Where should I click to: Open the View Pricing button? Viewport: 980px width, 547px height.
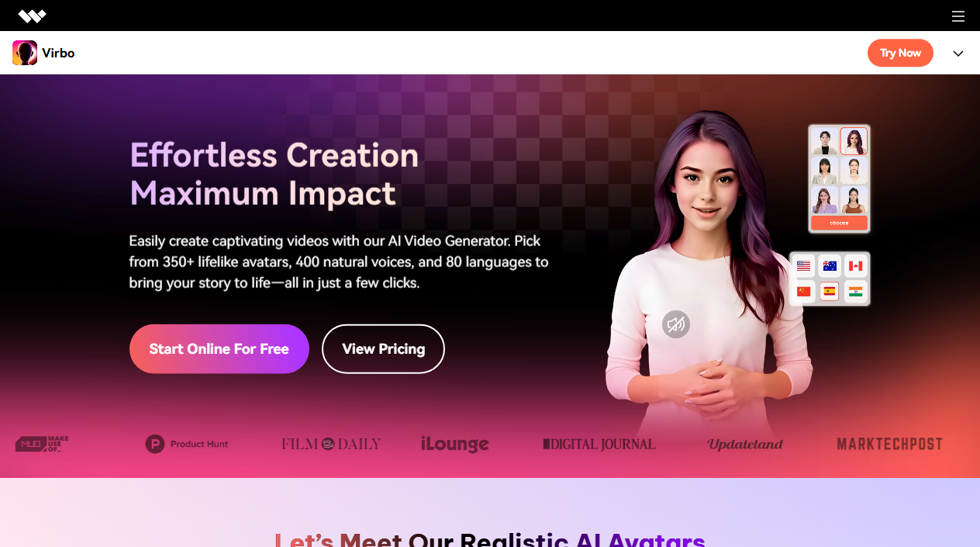[383, 349]
